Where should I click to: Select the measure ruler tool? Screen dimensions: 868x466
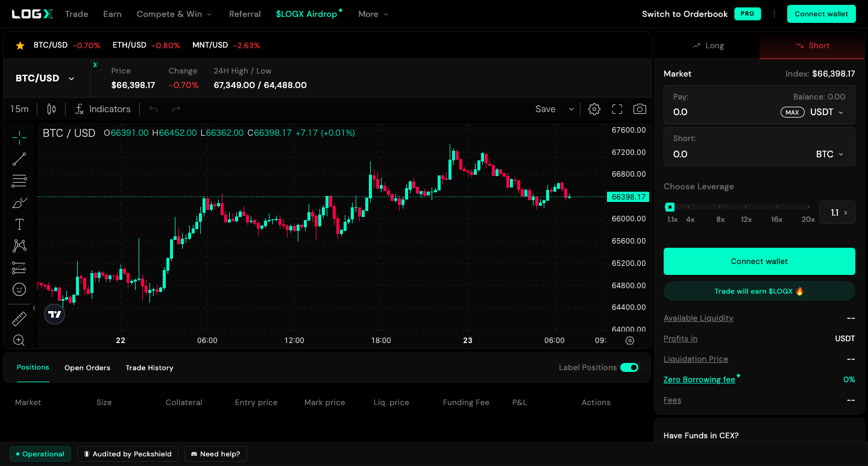tap(19, 318)
